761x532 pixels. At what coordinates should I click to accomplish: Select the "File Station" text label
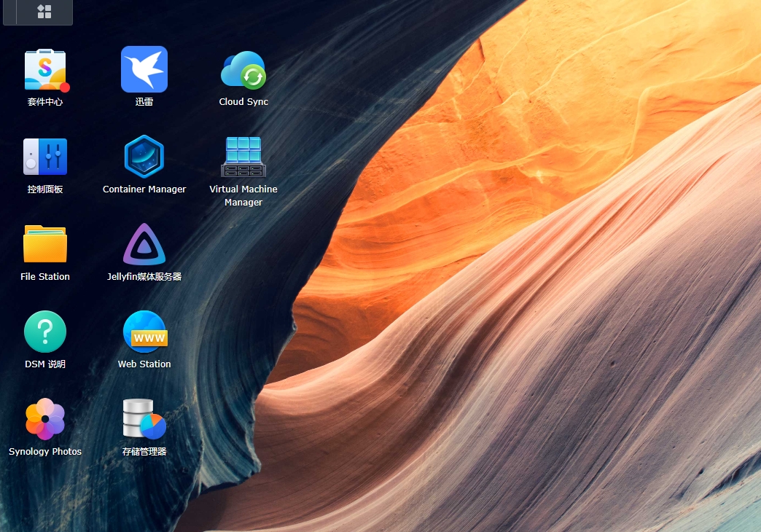coord(45,277)
